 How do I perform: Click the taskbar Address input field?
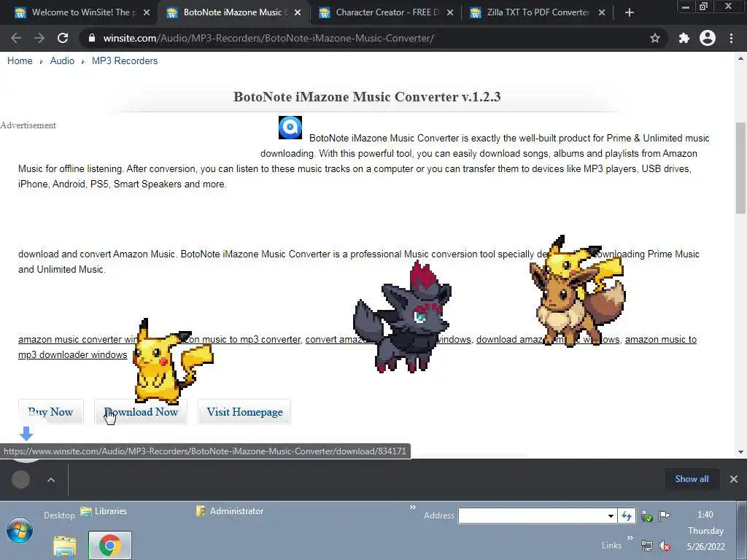(532, 516)
